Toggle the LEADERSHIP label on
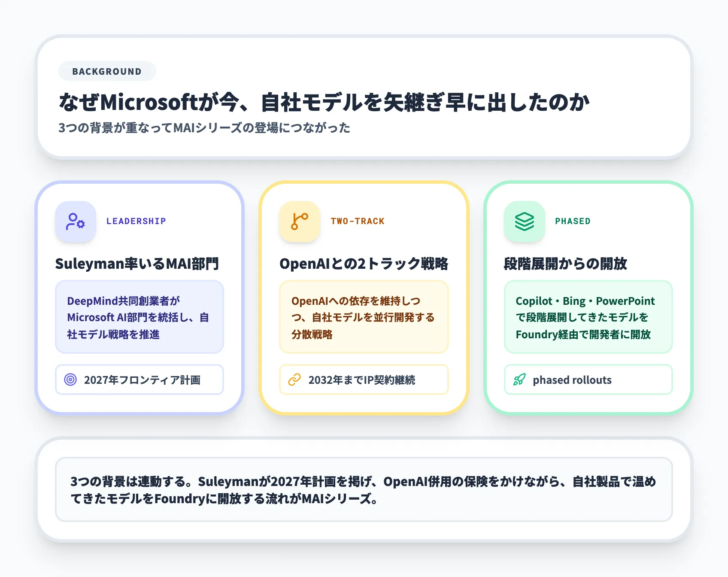 click(136, 221)
